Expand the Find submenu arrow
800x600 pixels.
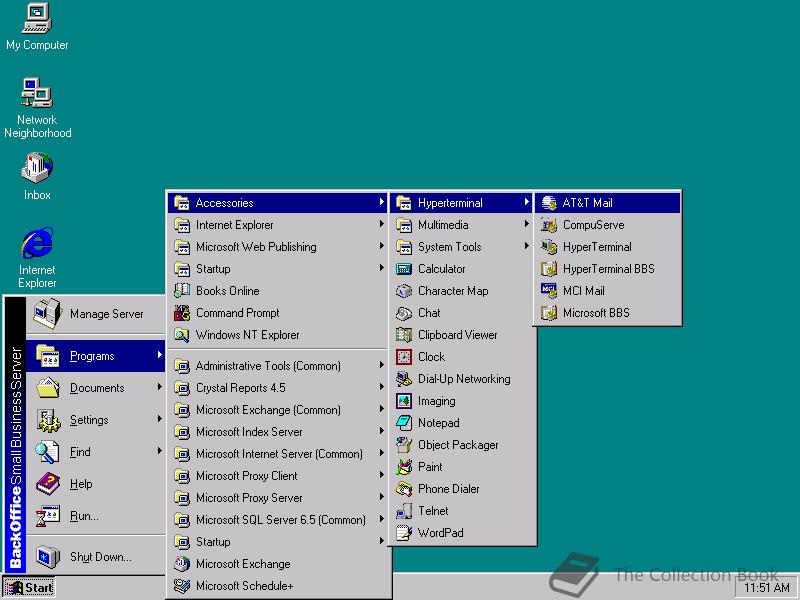pos(160,451)
